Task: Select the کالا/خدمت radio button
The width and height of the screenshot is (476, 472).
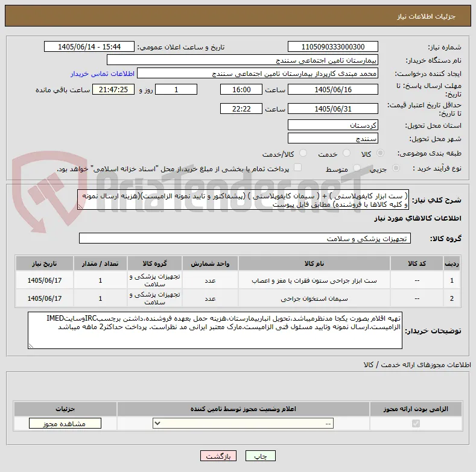Action: (x=303, y=153)
